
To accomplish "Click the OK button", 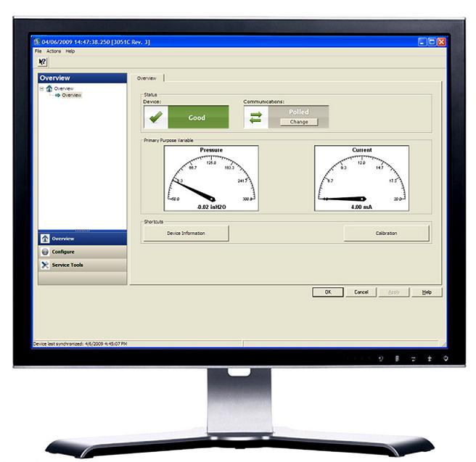I will point(327,292).
